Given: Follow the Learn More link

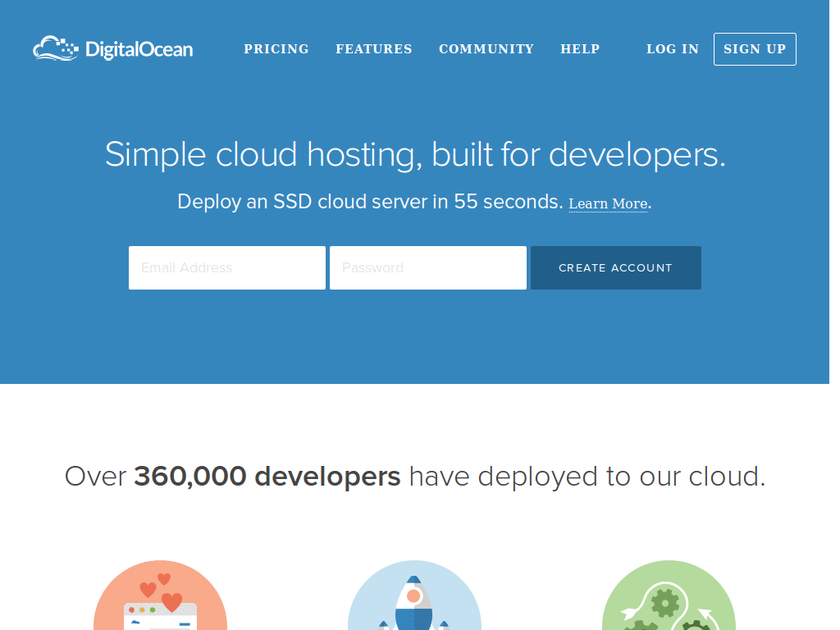Looking at the screenshot, I should [x=608, y=204].
